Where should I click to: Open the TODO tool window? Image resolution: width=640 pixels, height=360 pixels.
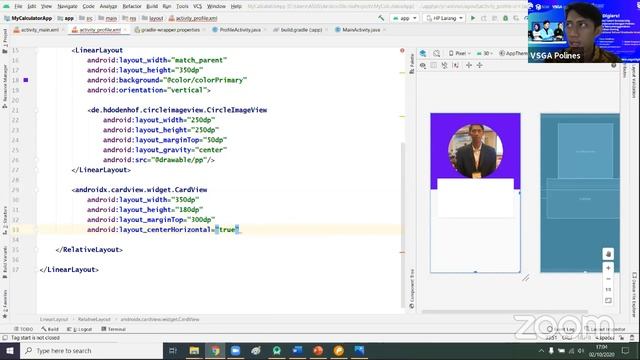click(x=24, y=329)
